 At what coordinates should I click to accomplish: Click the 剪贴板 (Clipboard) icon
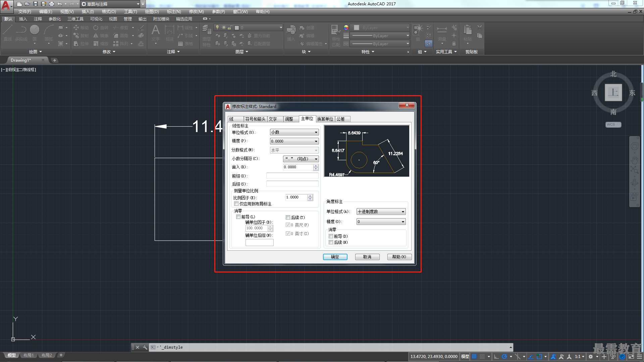[471, 52]
